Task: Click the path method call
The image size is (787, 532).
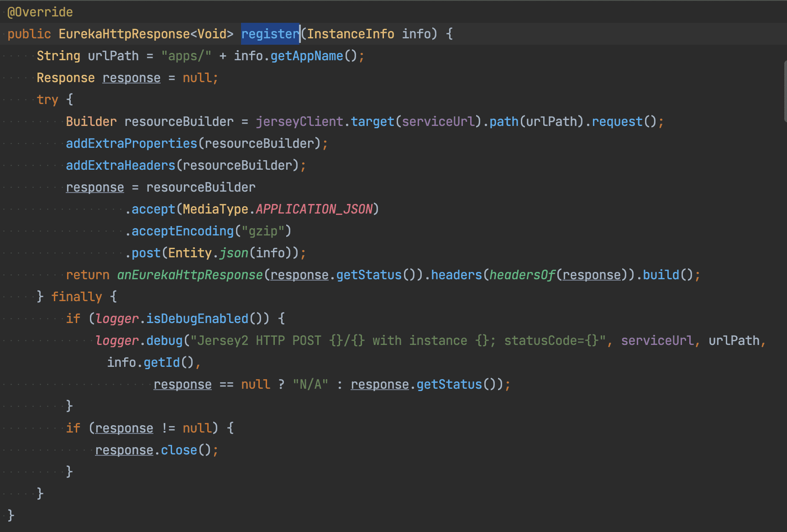Action: click(x=504, y=121)
